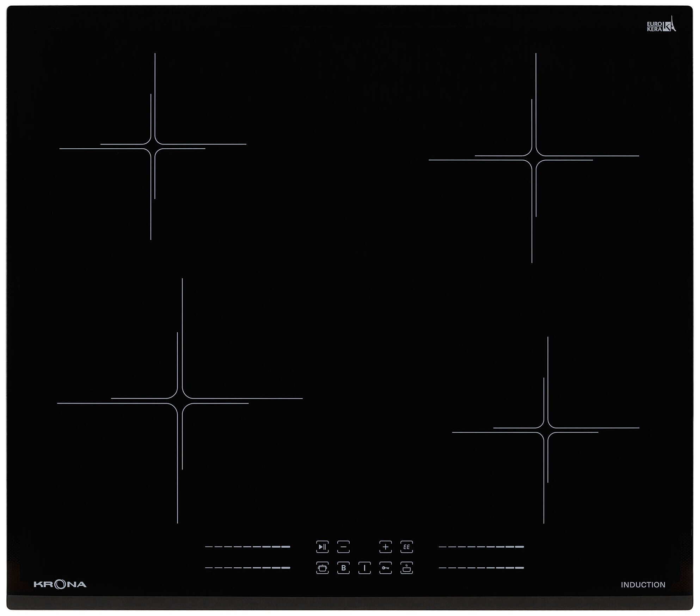This screenshot has width=700, height=616.
Task: Click the rear-right cooking zone cross
Action: coord(534,158)
